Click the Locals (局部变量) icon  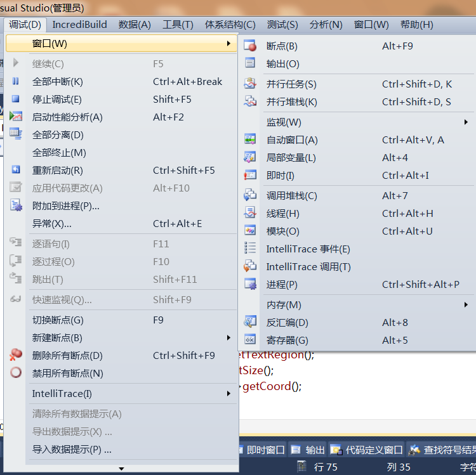250,157
